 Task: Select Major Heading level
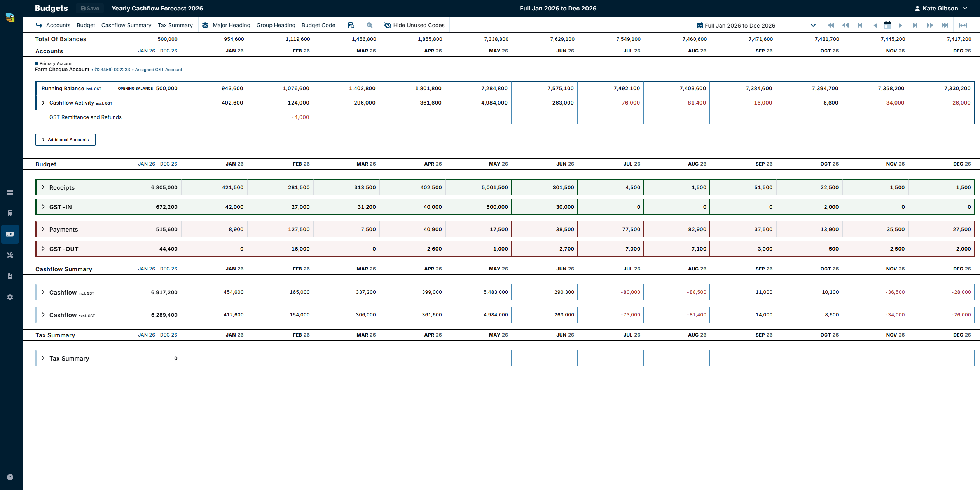coord(231,25)
